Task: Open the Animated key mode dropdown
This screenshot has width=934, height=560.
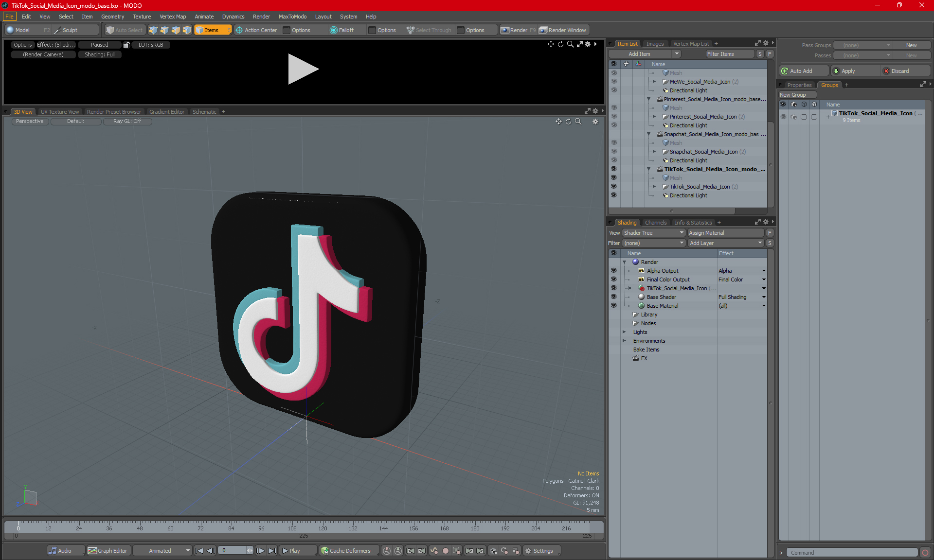Action: pos(163,551)
